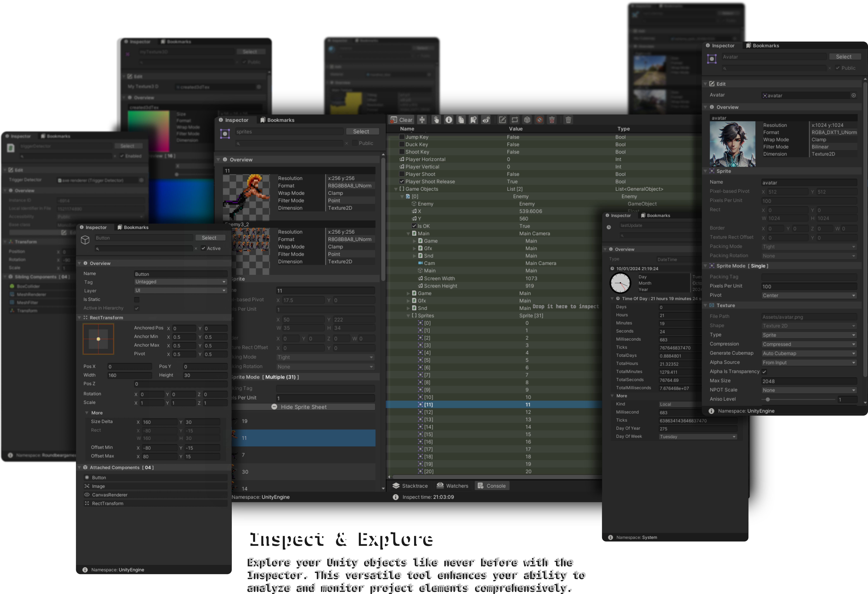Adjust the Aniso Level slider

[798, 399]
